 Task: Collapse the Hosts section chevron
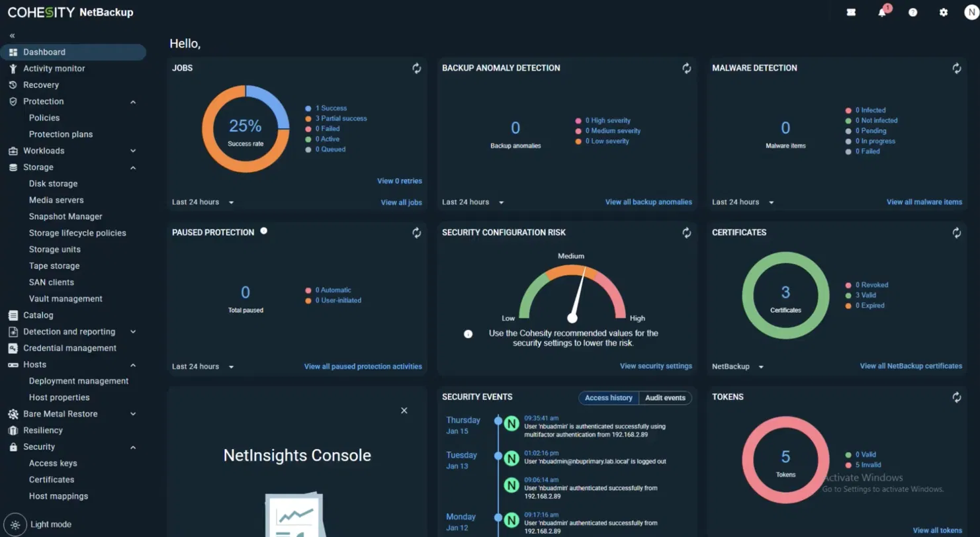pos(133,365)
